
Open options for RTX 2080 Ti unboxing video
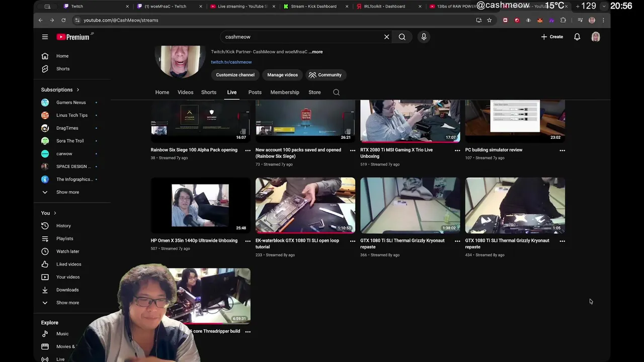(x=457, y=150)
